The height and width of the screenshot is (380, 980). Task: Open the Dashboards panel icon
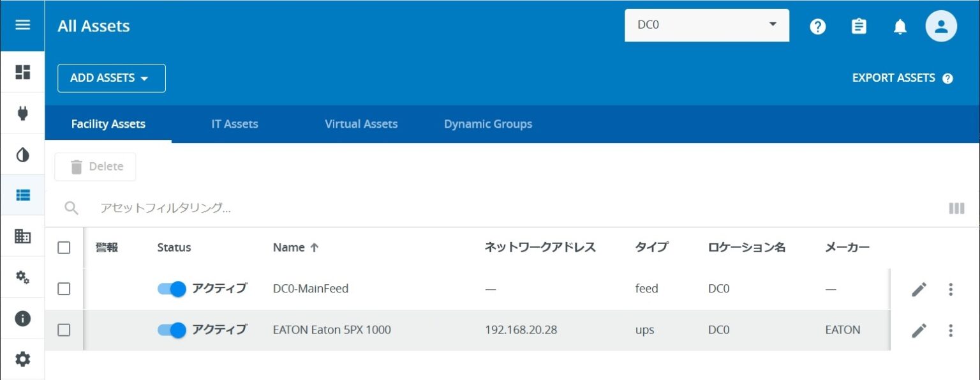pos(23,73)
